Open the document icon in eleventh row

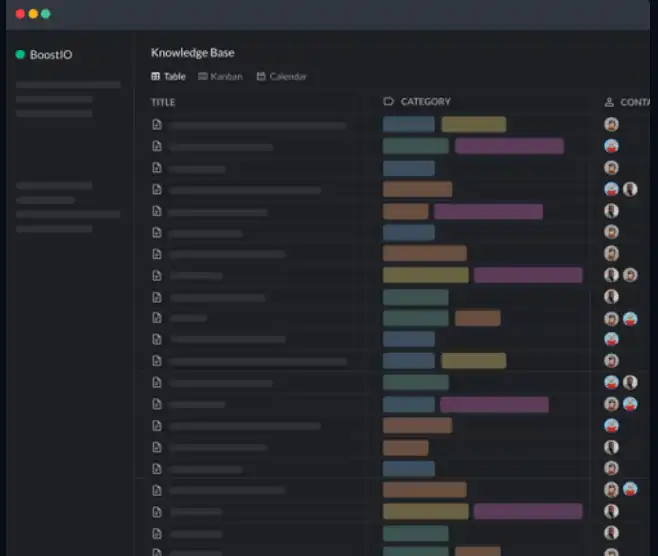(x=157, y=339)
